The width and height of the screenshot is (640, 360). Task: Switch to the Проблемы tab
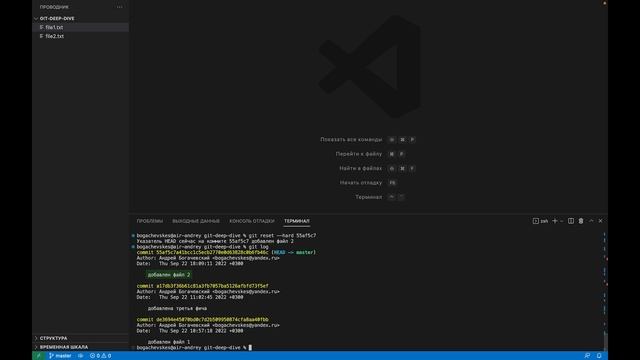[150, 221]
